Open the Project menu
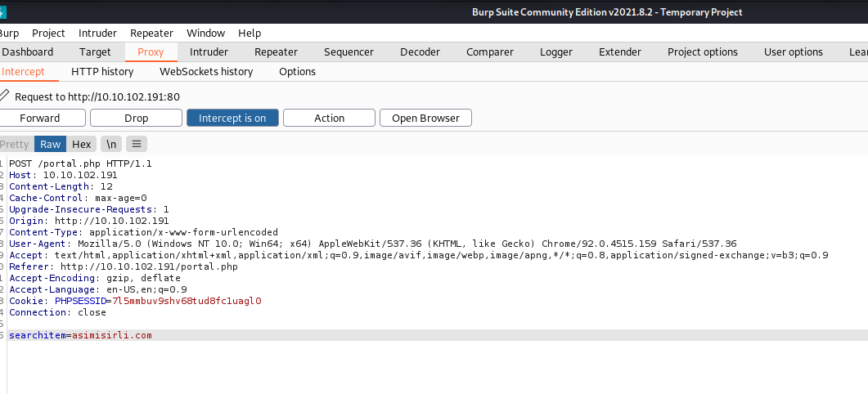 click(x=49, y=34)
